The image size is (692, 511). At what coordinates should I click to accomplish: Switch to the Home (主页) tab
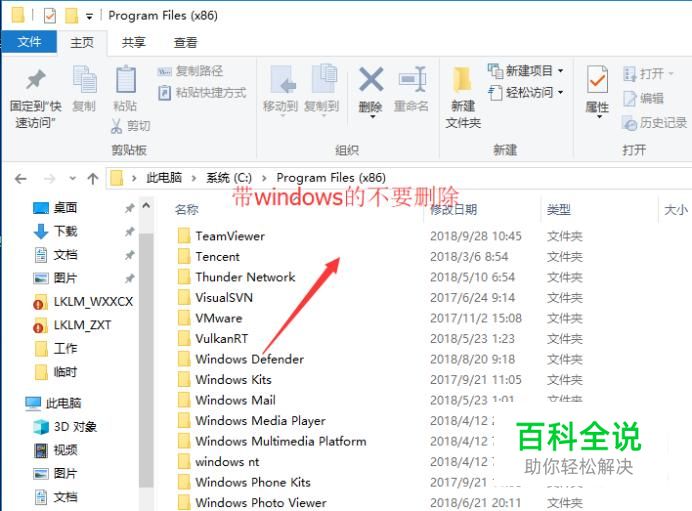[82, 42]
